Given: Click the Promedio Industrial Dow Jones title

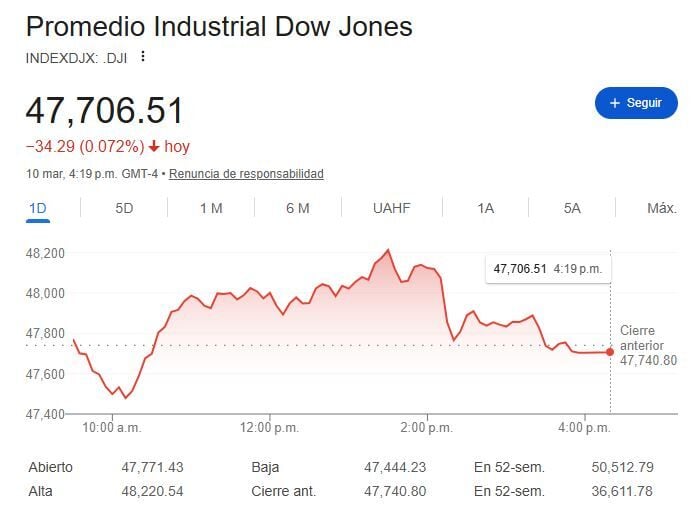Looking at the screenshot, I should coord(219,27).
